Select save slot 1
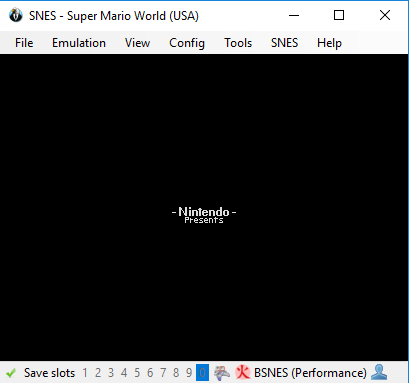 click(x=85, y=373)
